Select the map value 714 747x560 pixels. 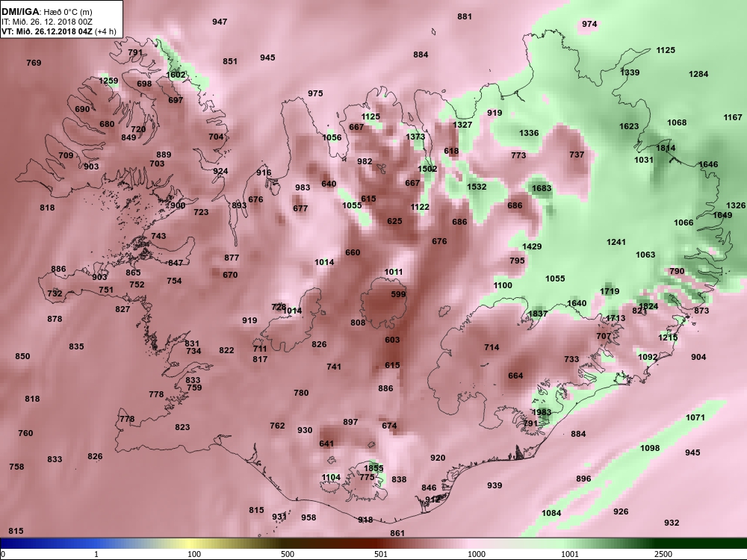pos(492,347)
